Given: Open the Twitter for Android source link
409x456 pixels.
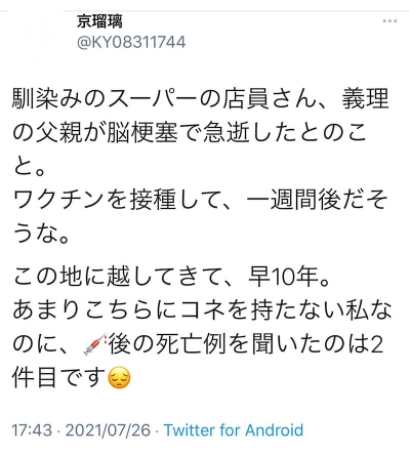Looking at the screenshot, I should pos(234,430).
